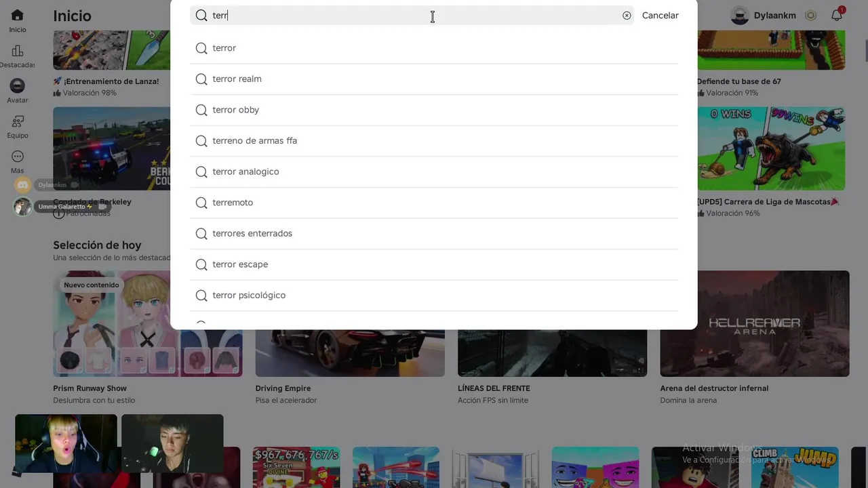
Task: Select the "terror" search suggestion
Action: coord(224,48)
